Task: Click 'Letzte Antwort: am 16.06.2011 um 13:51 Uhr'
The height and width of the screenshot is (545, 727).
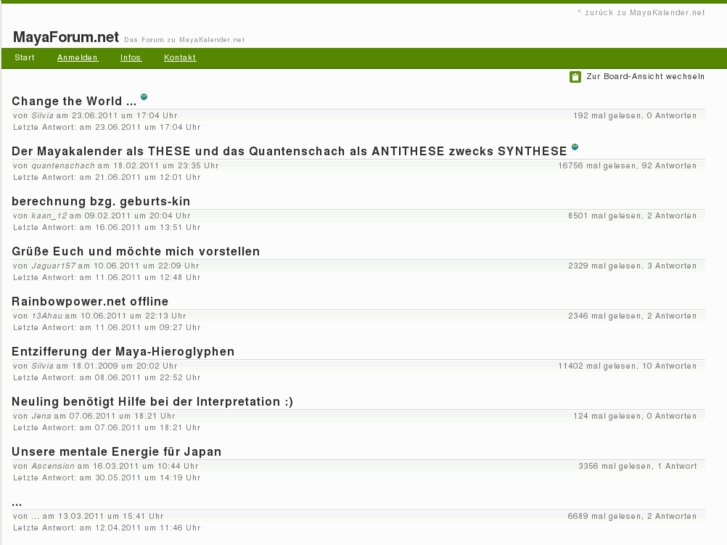Action: (x=107, y=227)
